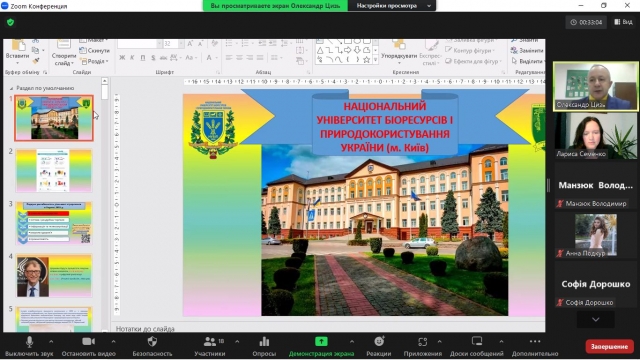This screenshot has width=640, height=360.
Task: Open the Shape Effects (Ефекти для фігур) dropdown
Action: [x=473, y=61]
